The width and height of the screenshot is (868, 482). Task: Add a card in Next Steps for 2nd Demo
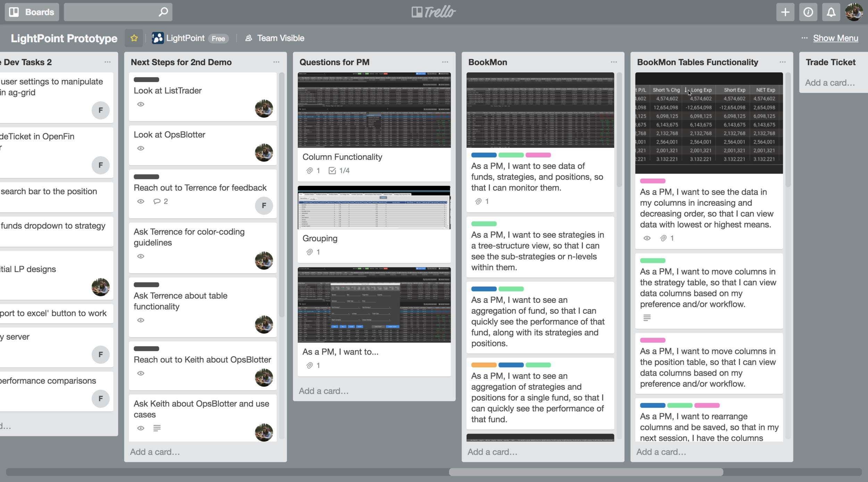[x=155, y=452]
